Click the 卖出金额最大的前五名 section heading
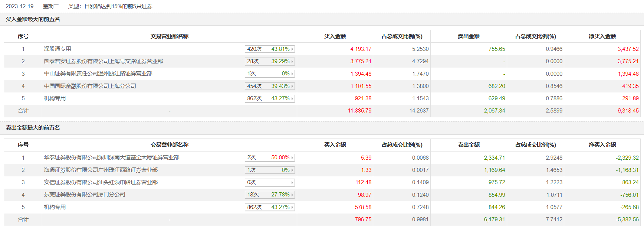This screenshot has width=644, height=228. tap(33, 128)
